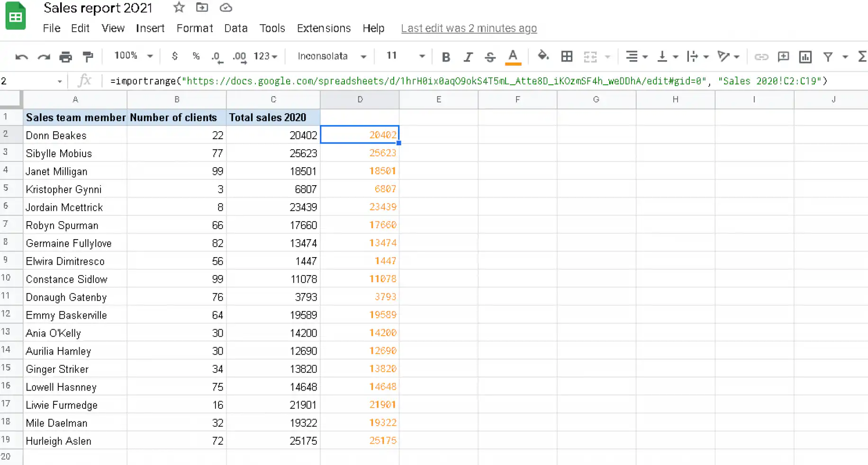Screen dimensions: 868x465
Task: Open the text color picker
Action: click(x=513, y=57)
